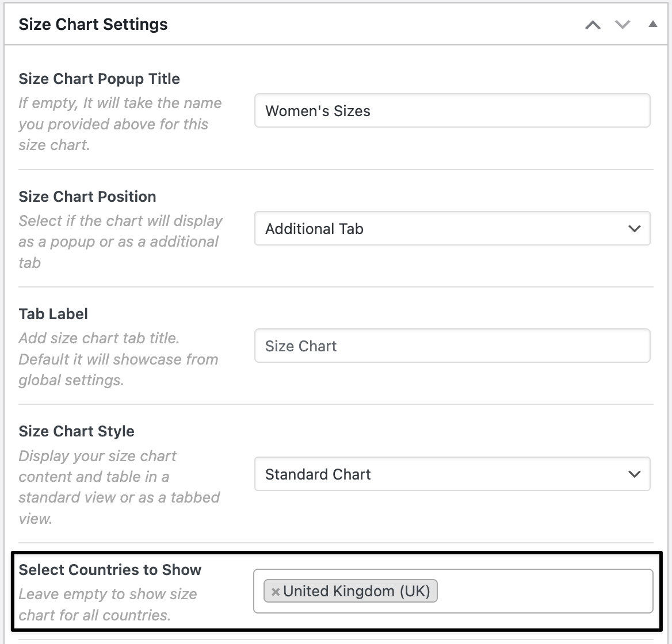The image size is (672, 644).
Task: Move the Size Chart Settings panel up
Action: click(x=593, y=25)
